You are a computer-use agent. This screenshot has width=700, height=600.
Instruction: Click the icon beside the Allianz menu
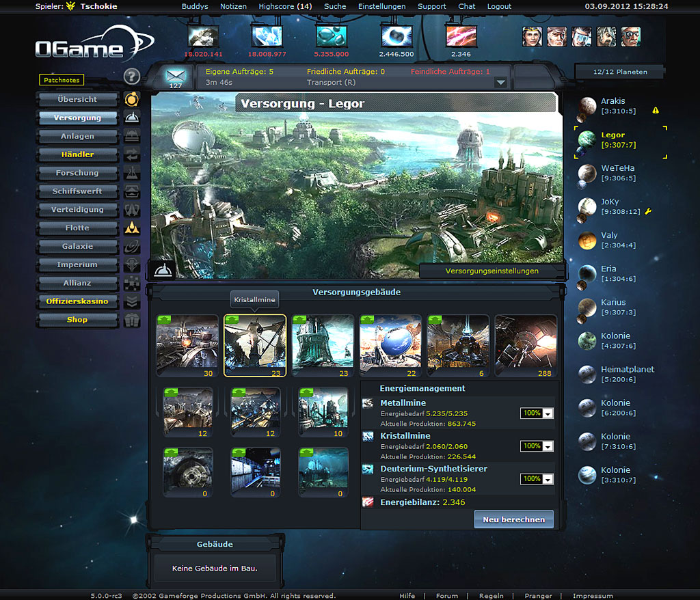click(x=132, y=283)
